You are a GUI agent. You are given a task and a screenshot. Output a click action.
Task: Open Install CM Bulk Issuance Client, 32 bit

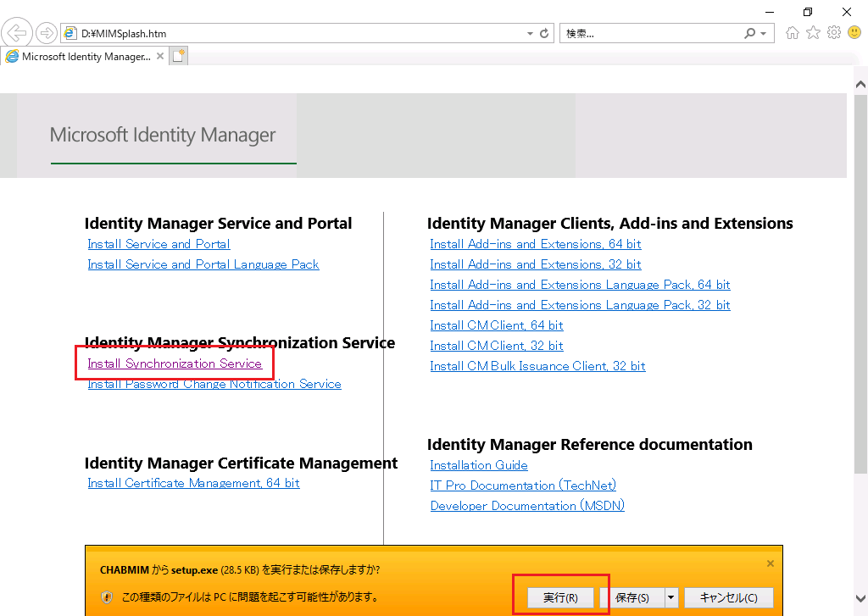[x=537, y=366]
